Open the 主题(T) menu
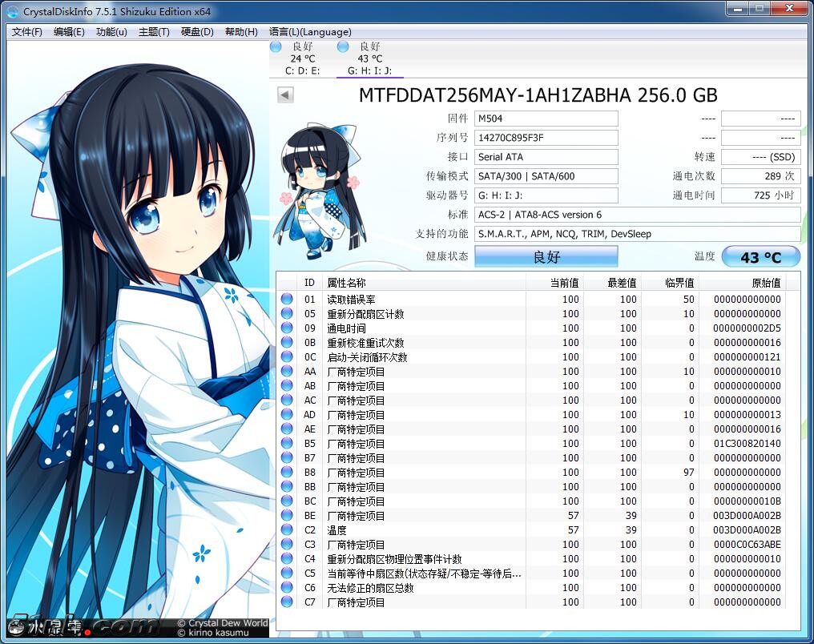This screenshot has height=644, width=814. pyautogui.click(x=154, y=32)
